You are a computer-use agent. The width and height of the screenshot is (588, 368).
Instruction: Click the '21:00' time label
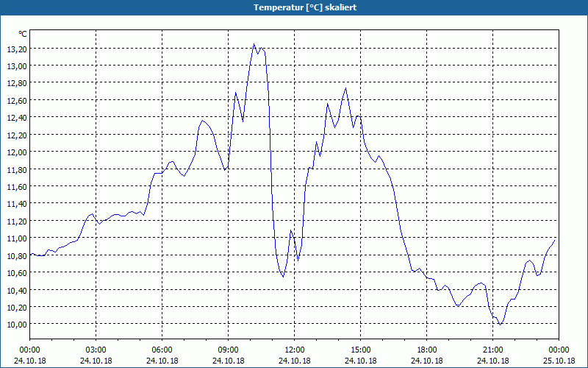[x=492, y=350]
